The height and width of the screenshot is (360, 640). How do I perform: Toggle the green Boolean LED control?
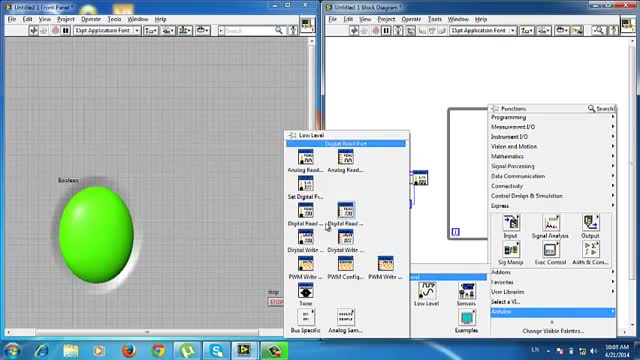coord(96,235)
